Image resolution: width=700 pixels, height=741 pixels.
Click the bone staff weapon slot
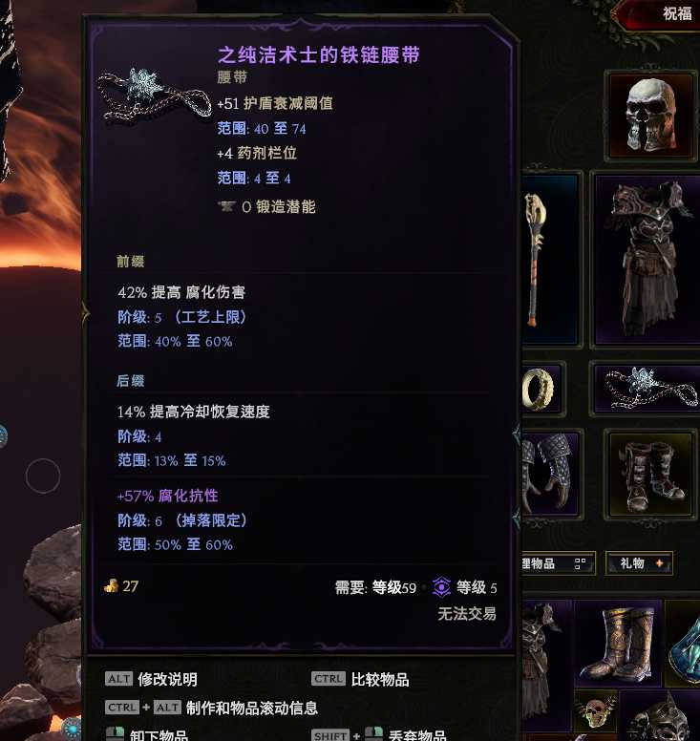(551, 260)
